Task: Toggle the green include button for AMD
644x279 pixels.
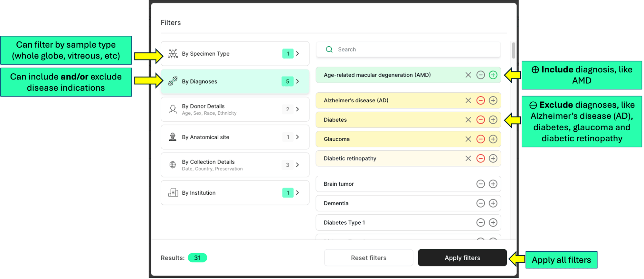Action: (493, 75)
